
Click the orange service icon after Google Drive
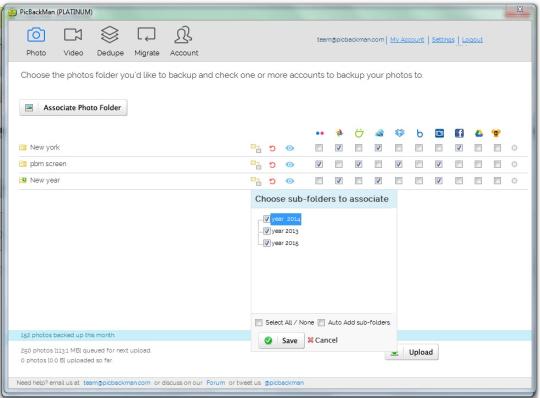(x=496, y=133)
